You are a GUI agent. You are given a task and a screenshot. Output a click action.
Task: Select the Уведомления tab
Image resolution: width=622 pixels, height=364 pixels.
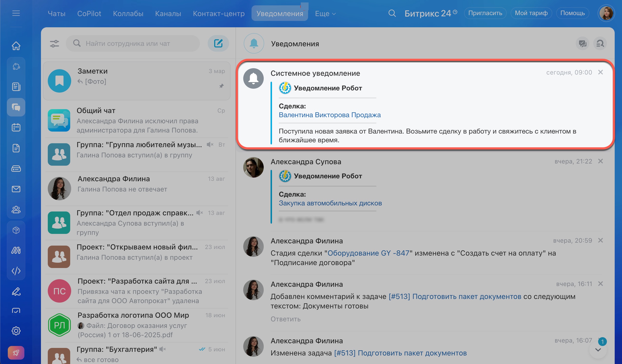280,14
